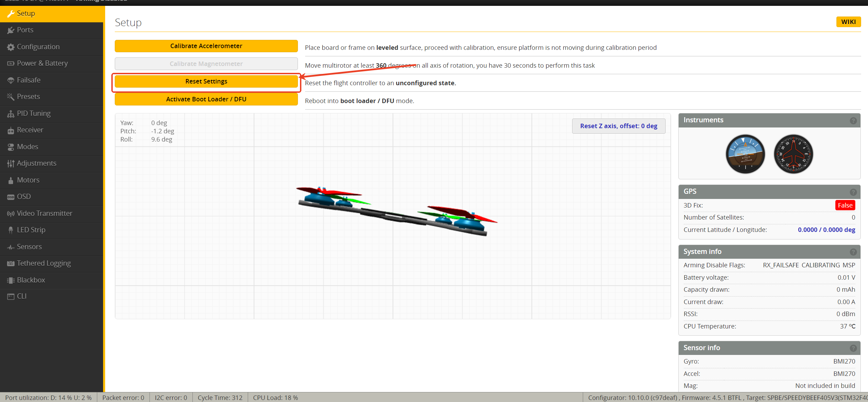The image size is (868, 402).
Task: Open the Failsafe tab
Action: click(29, 80)
